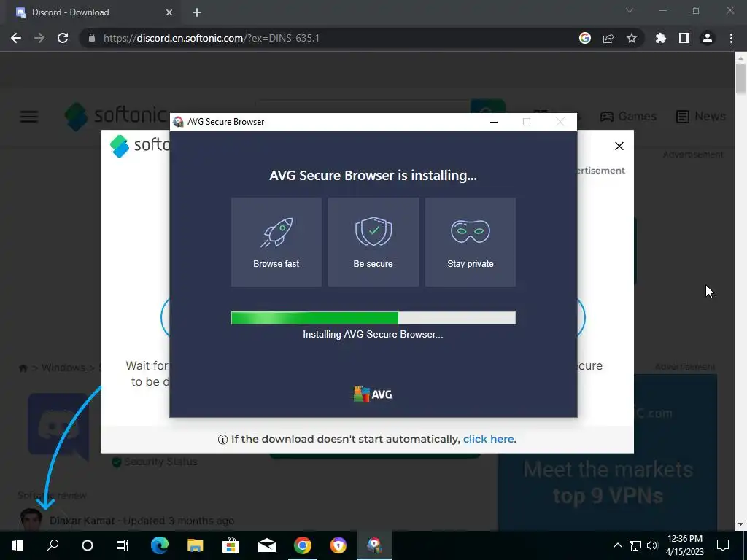Open network status tray icon

(x=635, y=545)
